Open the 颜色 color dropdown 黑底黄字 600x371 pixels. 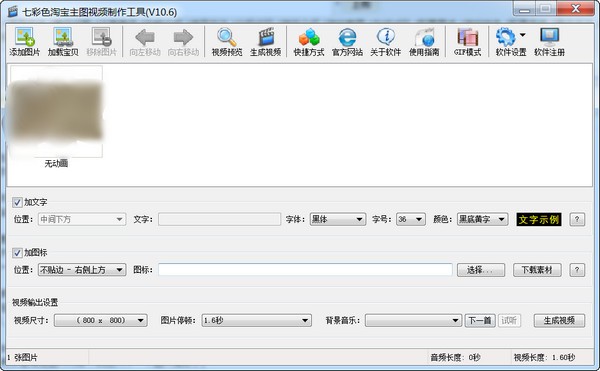pos(483,219)
